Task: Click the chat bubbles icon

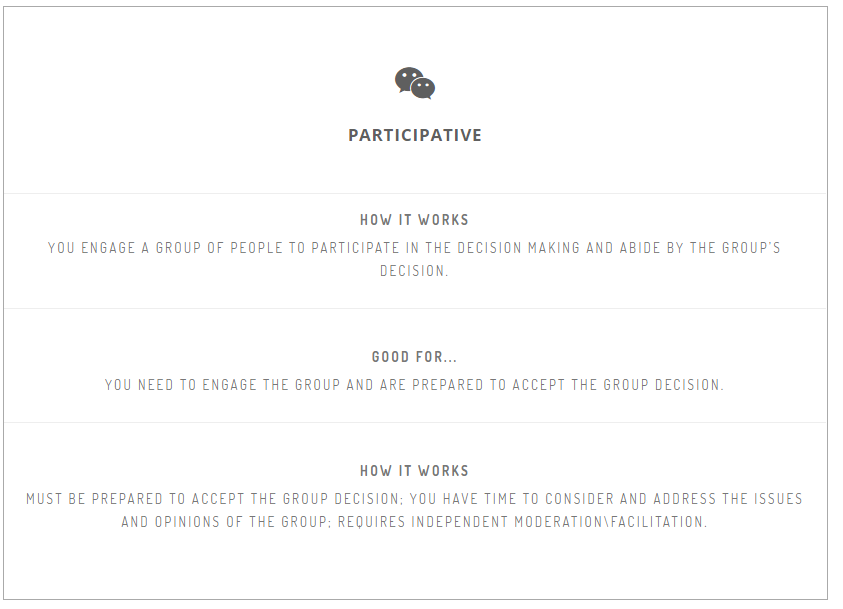Action: [x=415, y=83]
